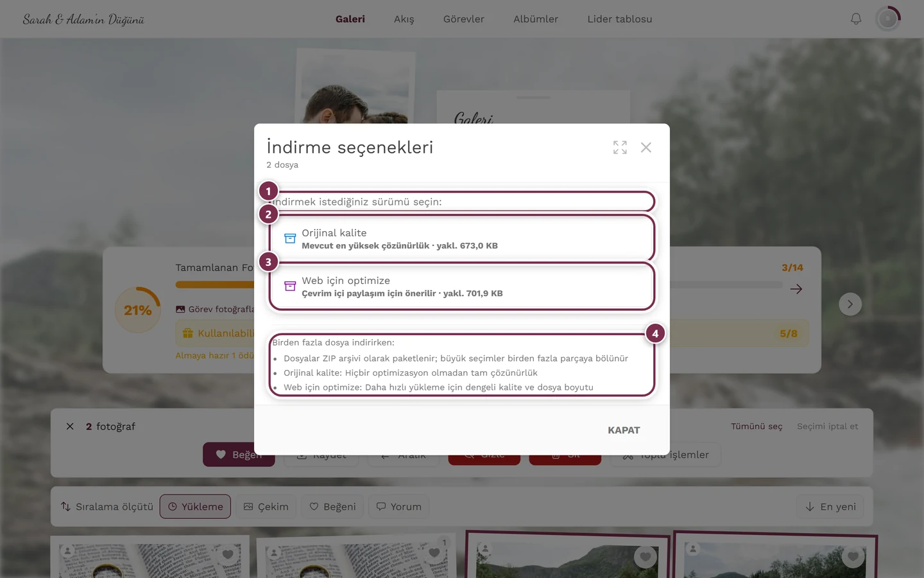Like the last landscape photo heart
924x578 pixels.
point(853,557)
